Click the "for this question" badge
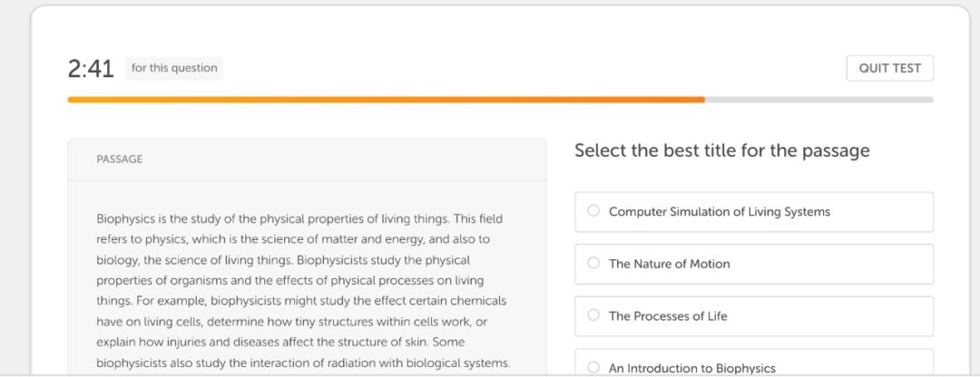 point(174,68)
